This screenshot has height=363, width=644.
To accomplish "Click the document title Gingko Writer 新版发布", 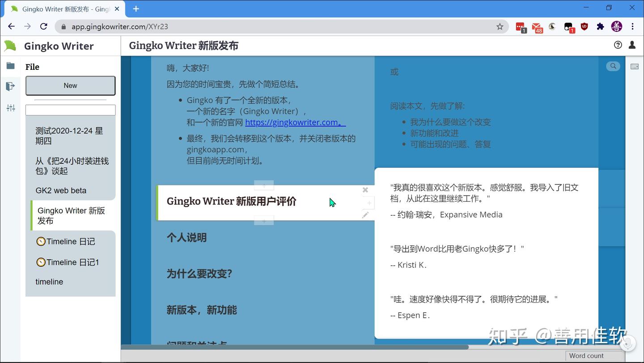I will (183, 45).
